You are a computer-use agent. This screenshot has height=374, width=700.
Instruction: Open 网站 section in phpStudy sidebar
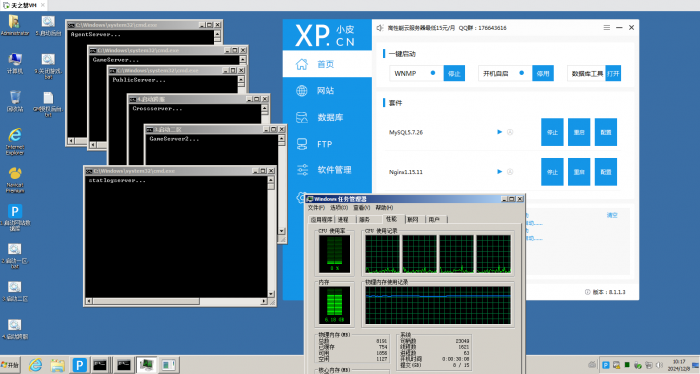[x=327, y=91]
